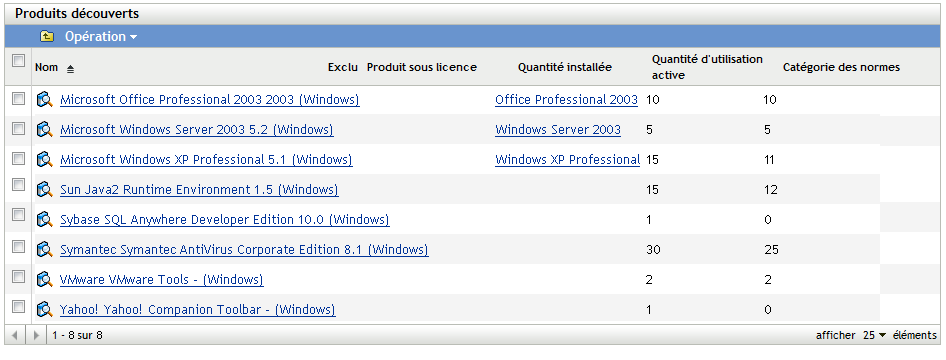Click the Quantité d'utilisation active column header
This screenshot has width=946, height=360.
(707, 67)
